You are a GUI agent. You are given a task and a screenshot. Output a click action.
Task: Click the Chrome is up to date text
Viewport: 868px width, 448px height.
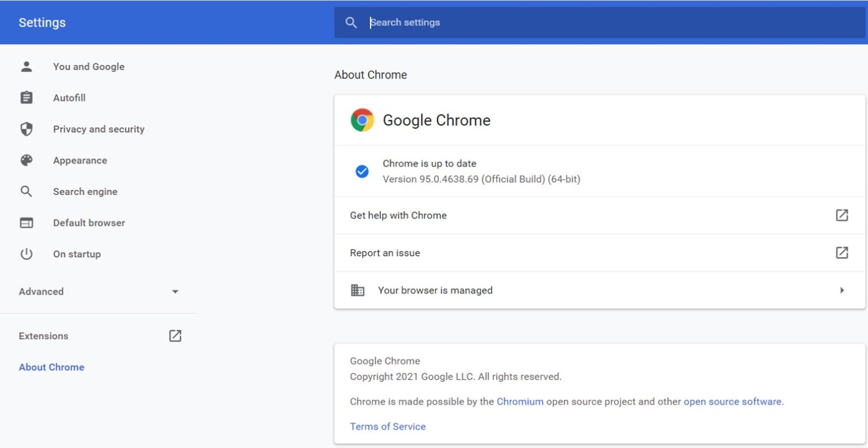[x=429, y=163]
